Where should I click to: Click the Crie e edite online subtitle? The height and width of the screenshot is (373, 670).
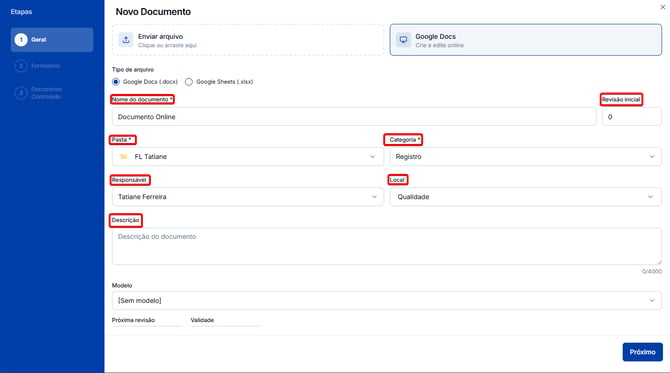439,45
